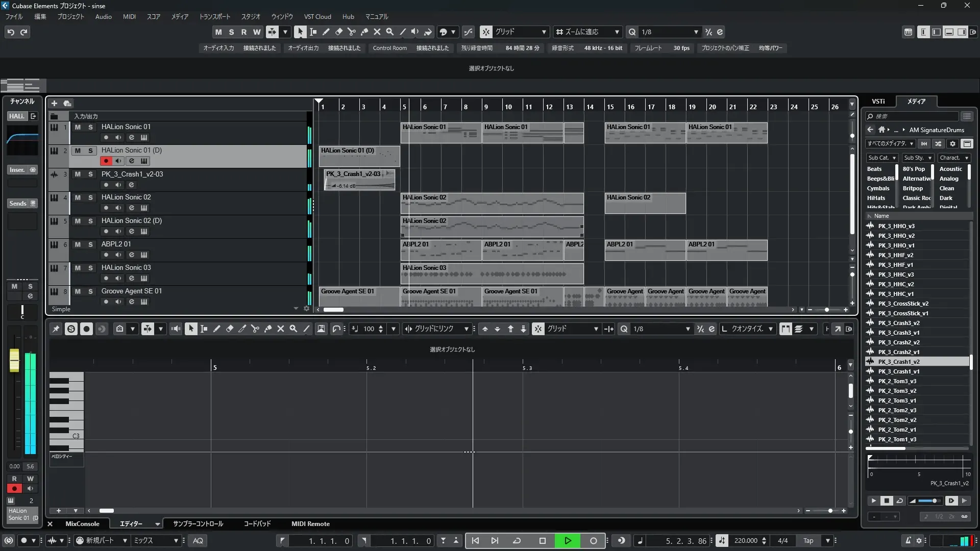
Task: Select PK_3_Crash2_v1 in media list
Action: [x=898, y=352]
